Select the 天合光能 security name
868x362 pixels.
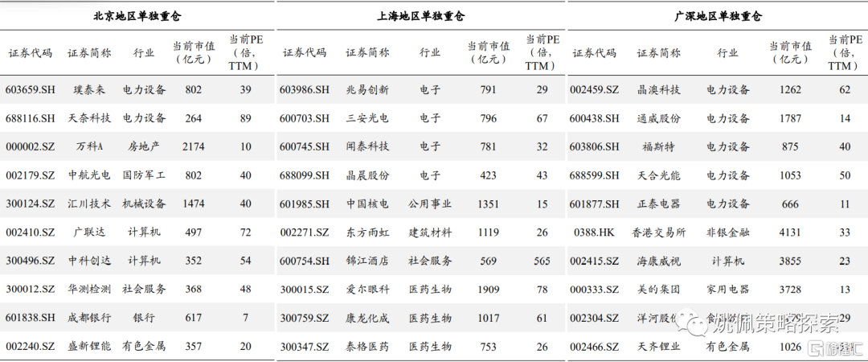658,175
